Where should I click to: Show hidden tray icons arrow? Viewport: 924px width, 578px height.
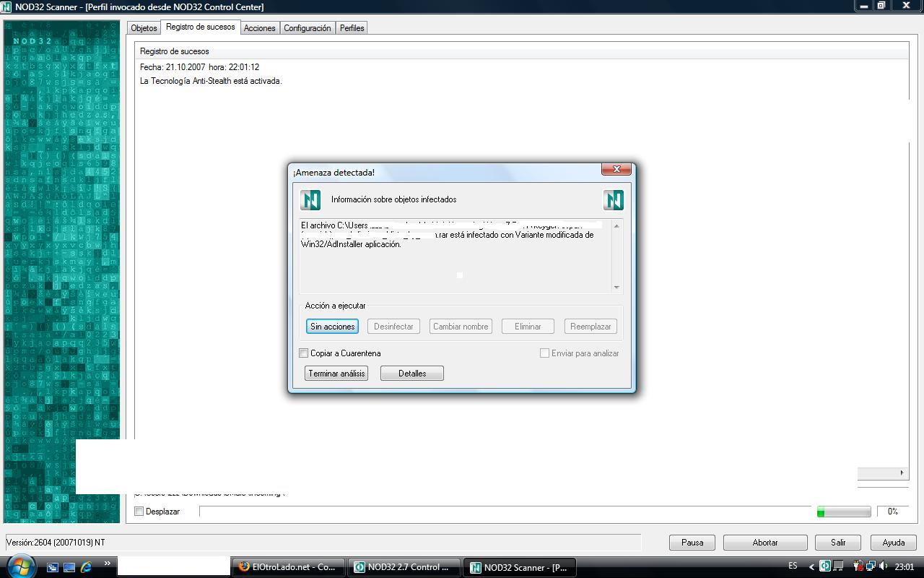click(811, 567)
